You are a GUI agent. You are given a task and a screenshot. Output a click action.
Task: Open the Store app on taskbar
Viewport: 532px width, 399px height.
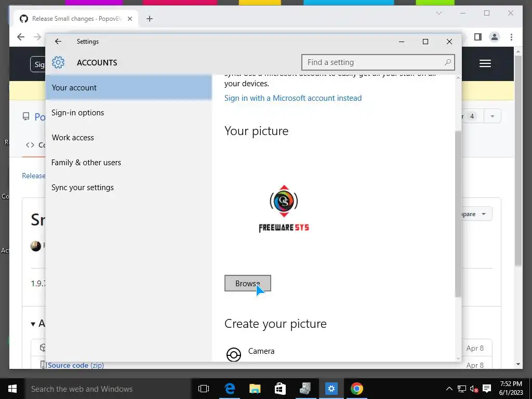[280, 389]
